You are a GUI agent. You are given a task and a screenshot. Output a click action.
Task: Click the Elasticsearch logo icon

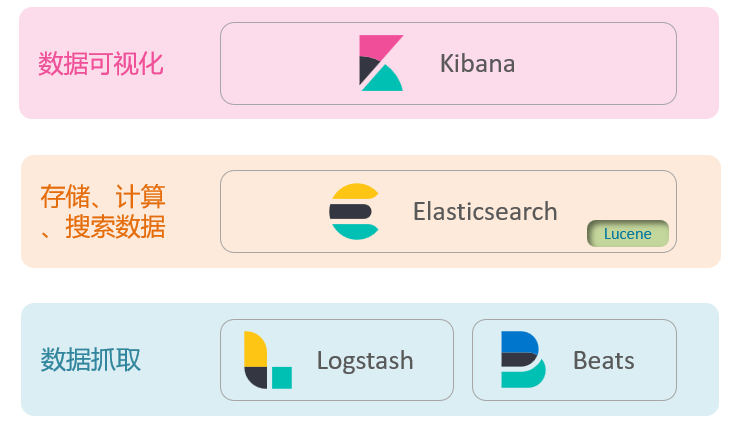[x=354, y=211]
